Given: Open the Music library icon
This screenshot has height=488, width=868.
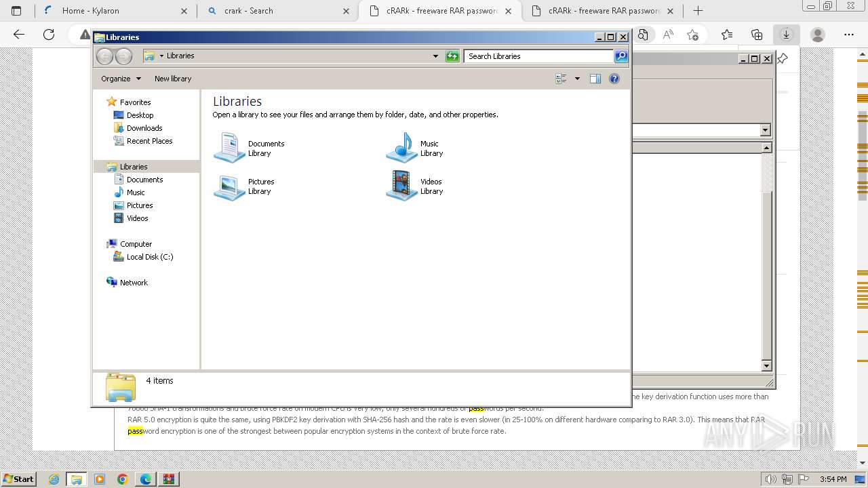Looking at the screenshot, I should 401,148.
